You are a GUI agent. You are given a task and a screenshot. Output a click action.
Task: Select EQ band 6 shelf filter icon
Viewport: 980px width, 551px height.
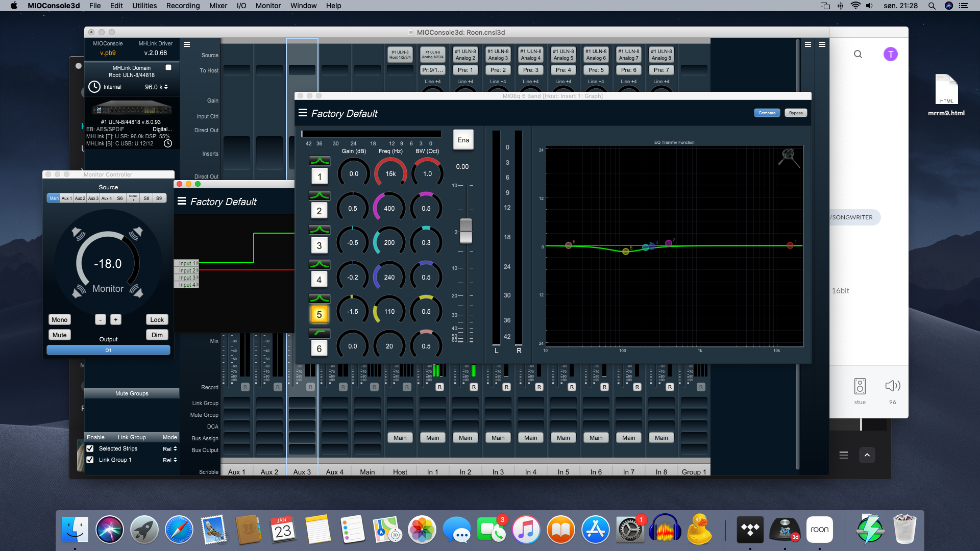pos(320,333)
